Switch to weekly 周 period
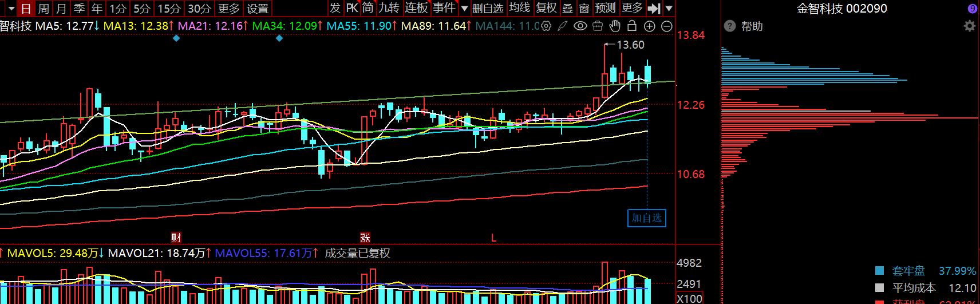This screenshot has width=980, height=304. click(x=44, y=9)
